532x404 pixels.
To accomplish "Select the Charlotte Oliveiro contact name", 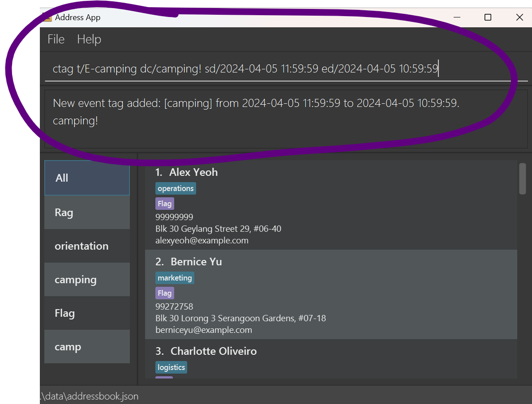I will [214, 351].
